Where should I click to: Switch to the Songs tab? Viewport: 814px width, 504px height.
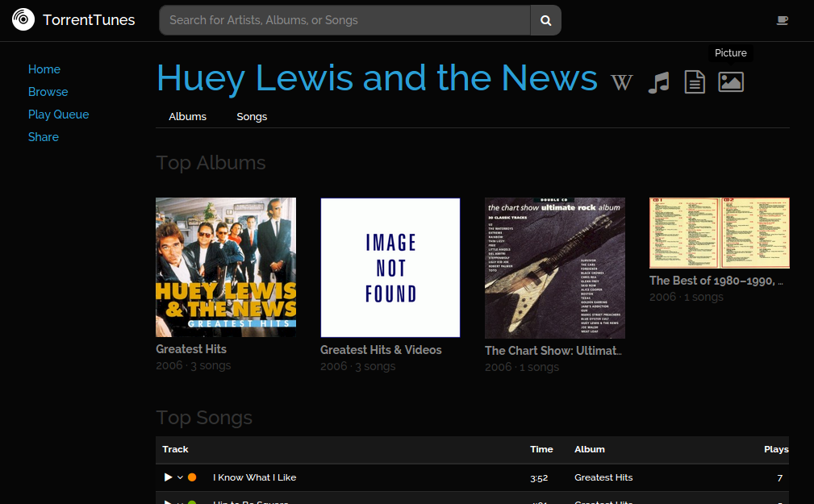tap(252, 117)
